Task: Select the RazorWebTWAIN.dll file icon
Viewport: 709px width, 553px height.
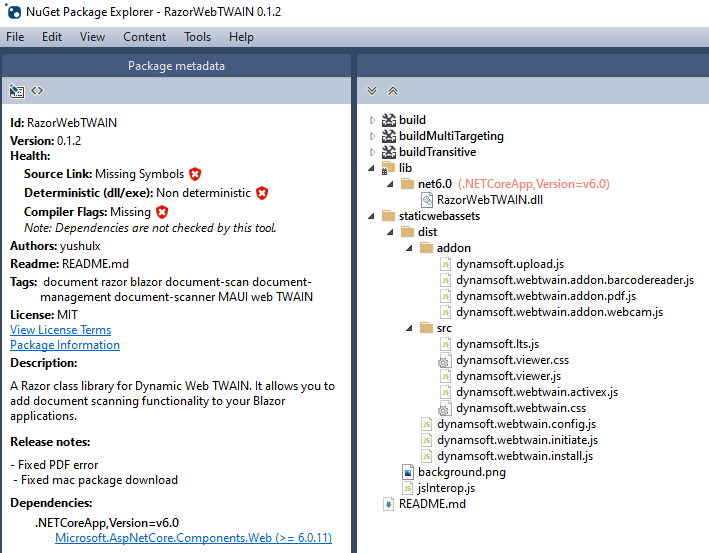Action: click(427, 200)
